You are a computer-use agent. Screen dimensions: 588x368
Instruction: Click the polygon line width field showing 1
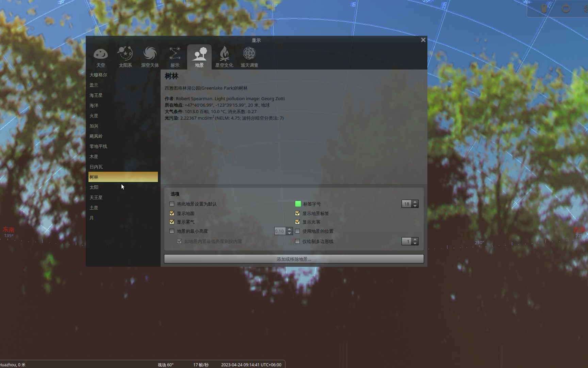point(407,241)
